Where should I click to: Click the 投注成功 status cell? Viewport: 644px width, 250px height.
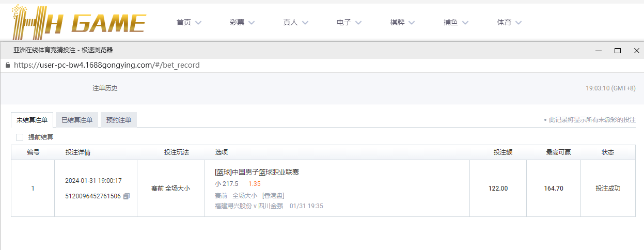click(x=608, y=189)
